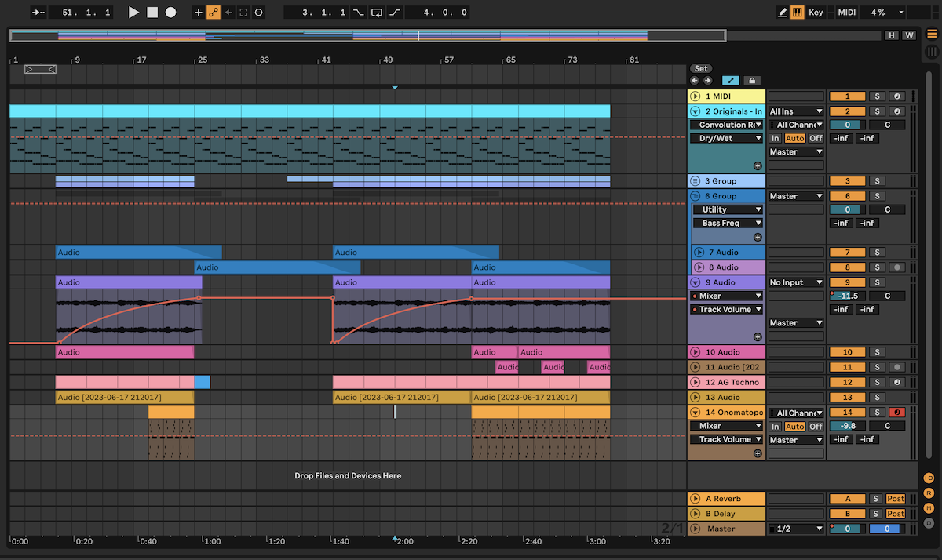Viewport: 942px width, 560px height.
Task: Unfold the 7 Audio track
Action: tap(699, 253)
